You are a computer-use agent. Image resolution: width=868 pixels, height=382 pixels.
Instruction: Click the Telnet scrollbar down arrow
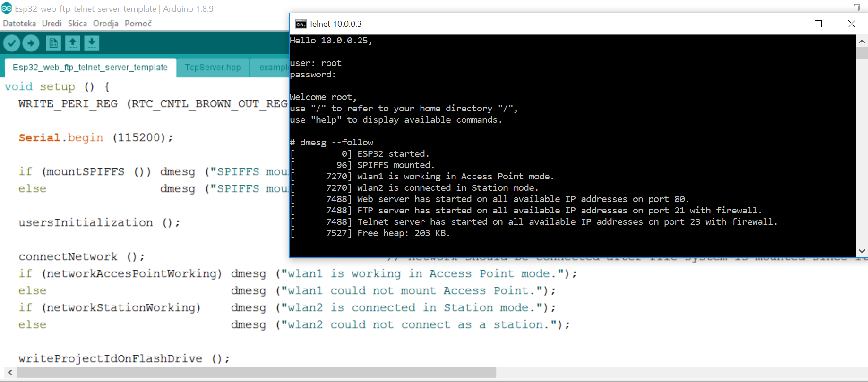point(862,251)
